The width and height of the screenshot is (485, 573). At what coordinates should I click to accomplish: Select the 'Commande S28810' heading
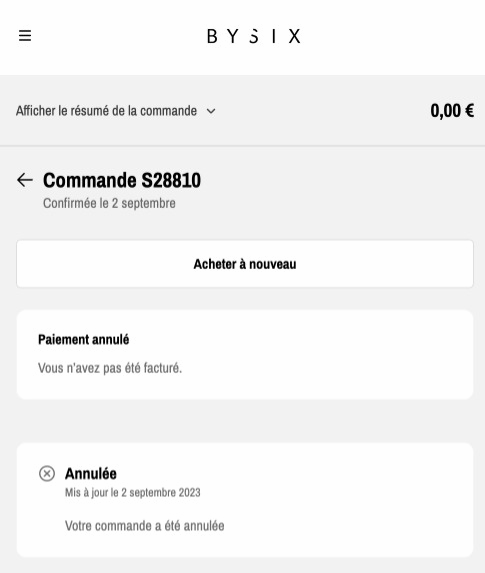coord(122,180)
